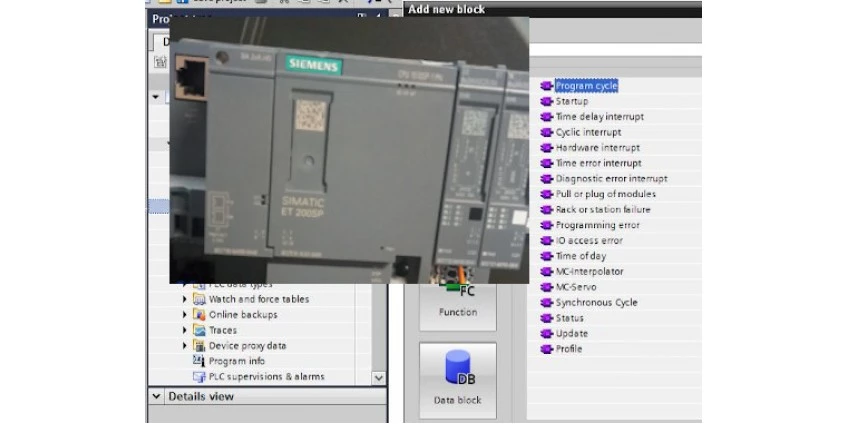Click the Cyclic interrupt text
This screenshot has height=424, width=848.
click(588, 132)
